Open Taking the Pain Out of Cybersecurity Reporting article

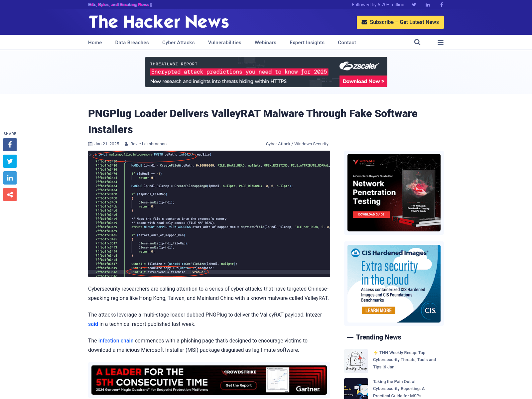coord(399,389)
